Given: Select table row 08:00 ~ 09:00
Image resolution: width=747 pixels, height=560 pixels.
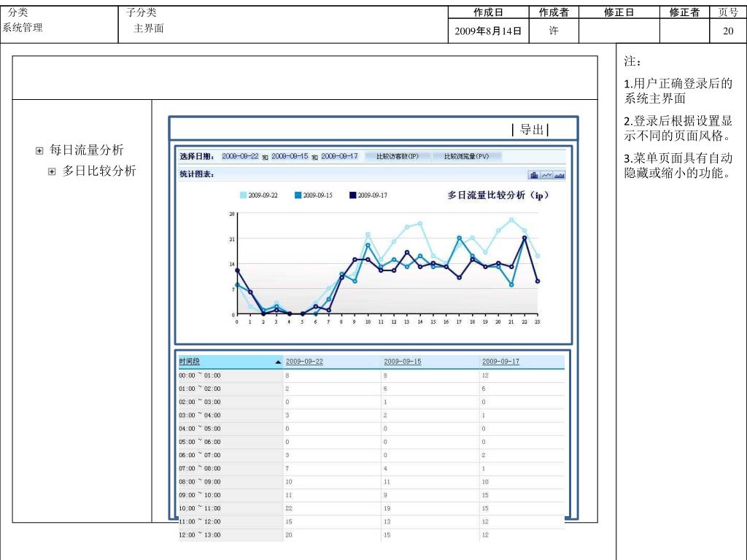Looking at the screenshot, I should (371, 482).
